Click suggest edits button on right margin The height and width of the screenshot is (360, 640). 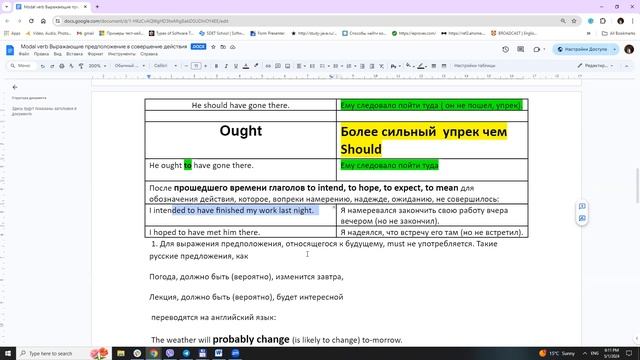coord(582,218)
